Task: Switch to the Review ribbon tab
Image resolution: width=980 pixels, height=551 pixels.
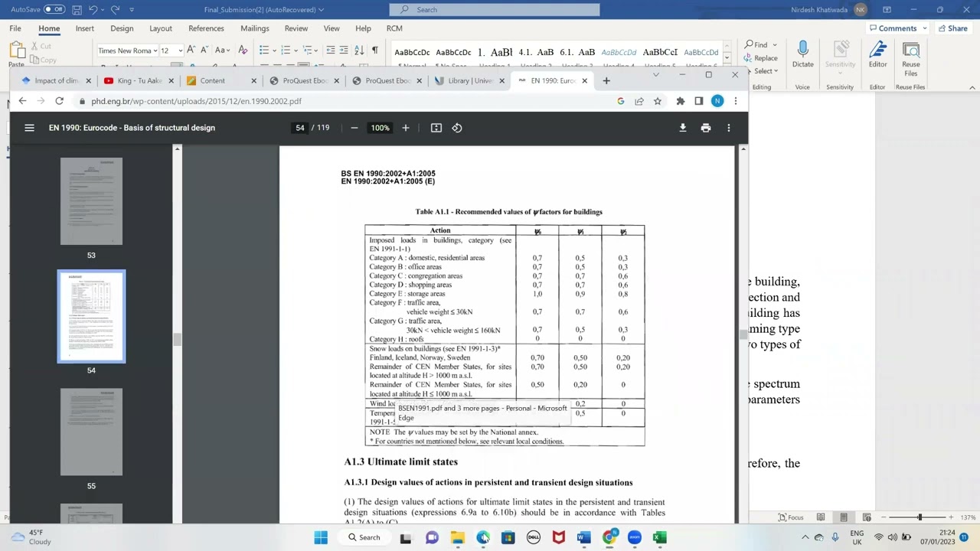Action: pyautogui.click(x=296, y=28)
